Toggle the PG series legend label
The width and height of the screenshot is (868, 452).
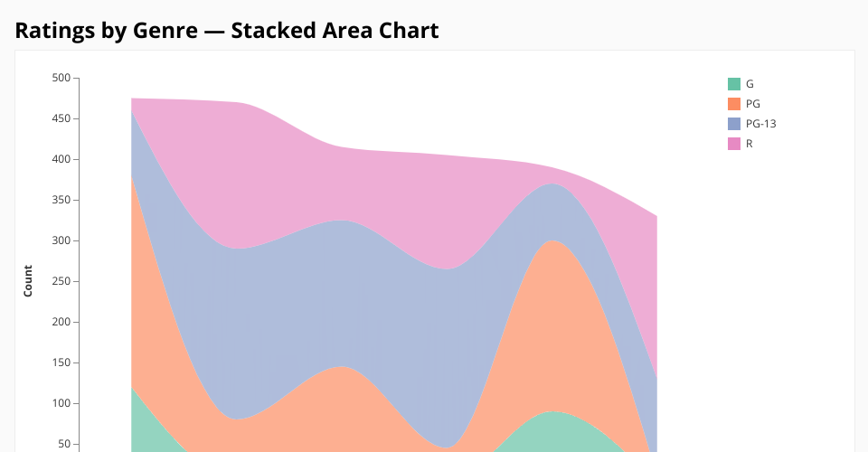coord(752,104)
